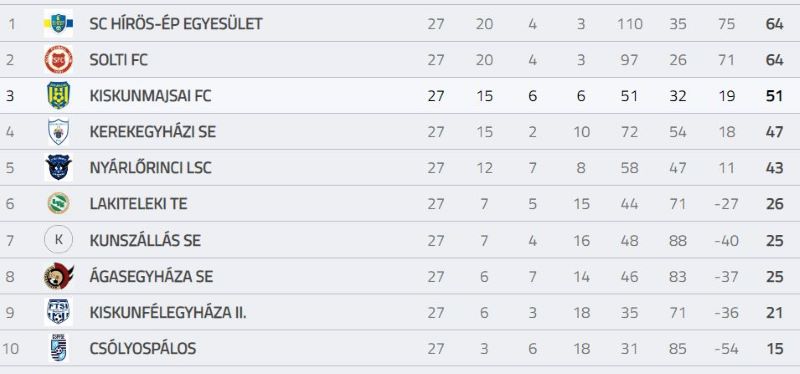
Task: Open the SOLTI FC team page link
Action: (118, 60)
